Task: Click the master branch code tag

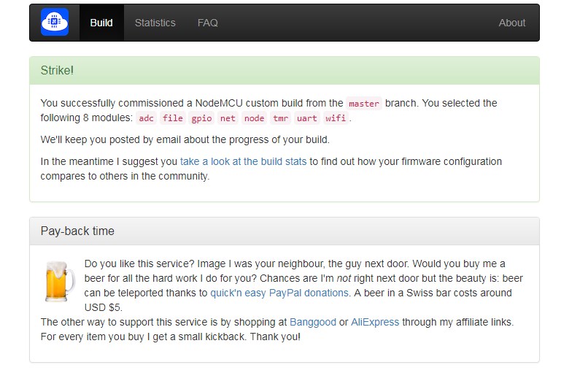Action: (364, 104)
